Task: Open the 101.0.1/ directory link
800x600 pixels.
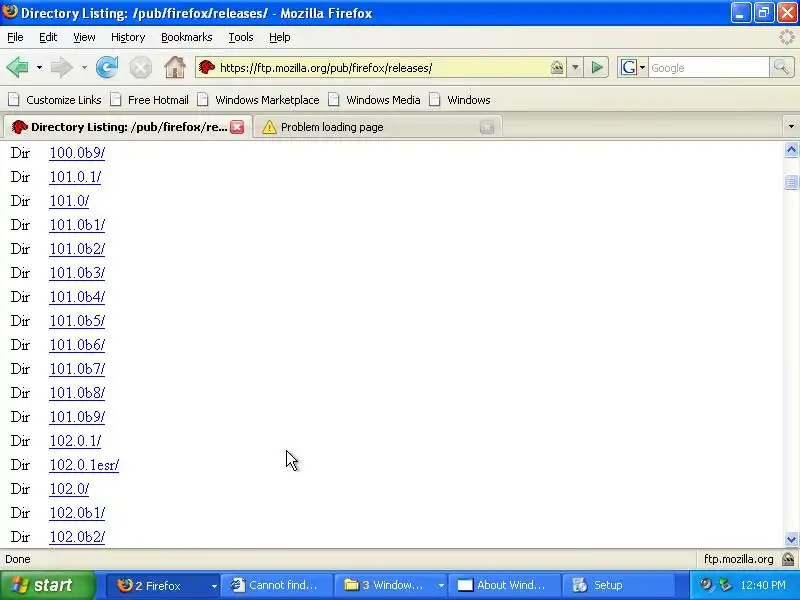Action: coord(75,177)
